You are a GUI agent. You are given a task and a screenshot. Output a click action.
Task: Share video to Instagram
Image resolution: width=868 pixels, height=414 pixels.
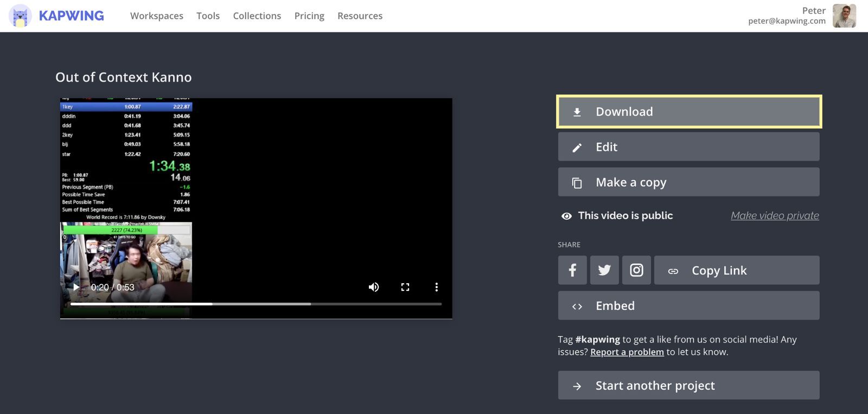636,270
